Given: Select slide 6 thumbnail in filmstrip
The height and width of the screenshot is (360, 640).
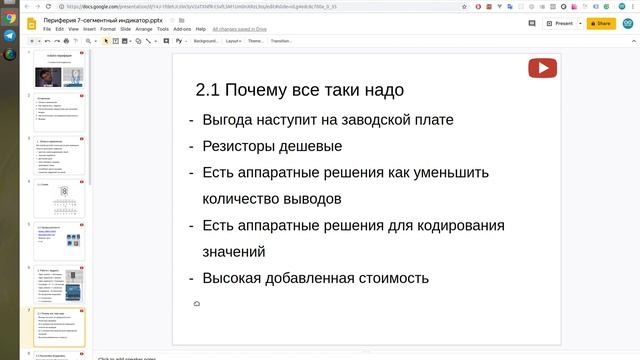Looking at the screenshot, I should click(59, 284).
